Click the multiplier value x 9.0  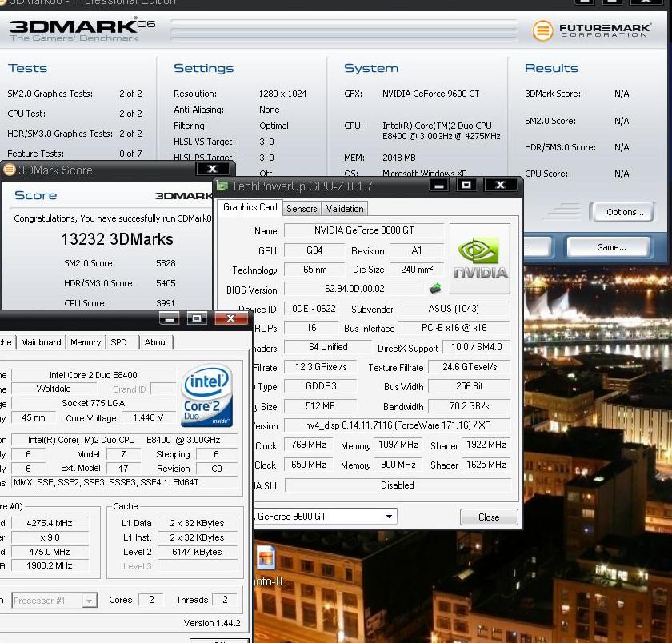(50, 537)
